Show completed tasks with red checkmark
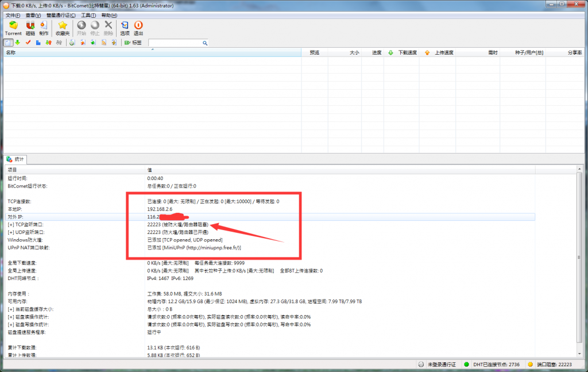 [28, 43]
